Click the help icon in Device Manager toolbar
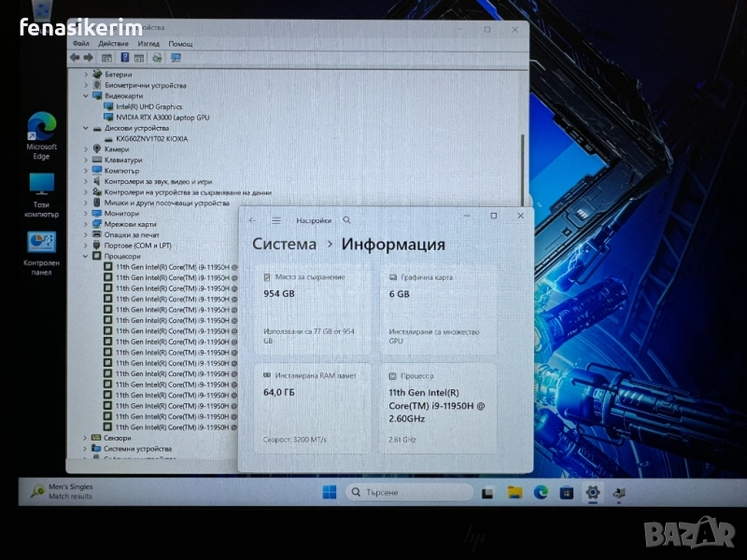This screenshot has height=560, width=747. (x=124, y=58)
